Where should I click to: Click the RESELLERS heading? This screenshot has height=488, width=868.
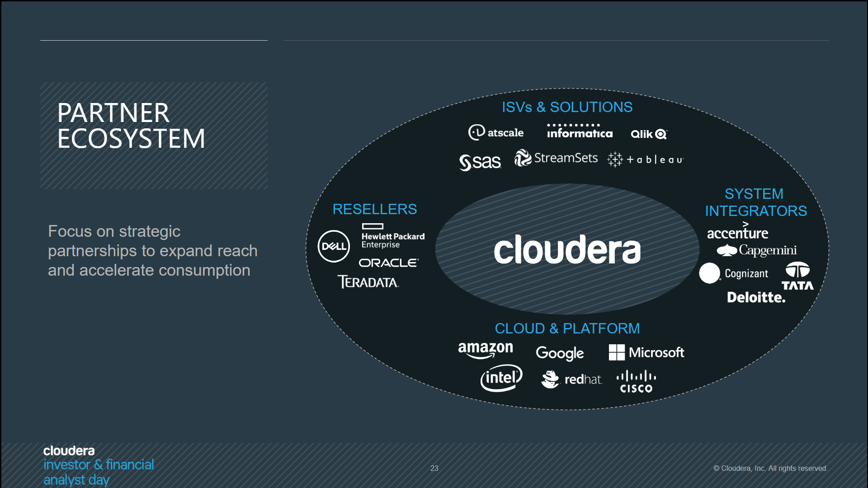[375, 209]
